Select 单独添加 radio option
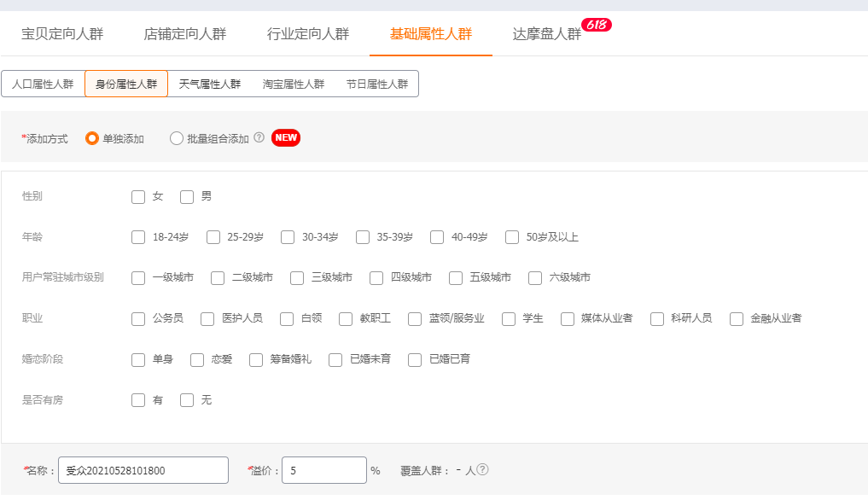 [92, 138]
